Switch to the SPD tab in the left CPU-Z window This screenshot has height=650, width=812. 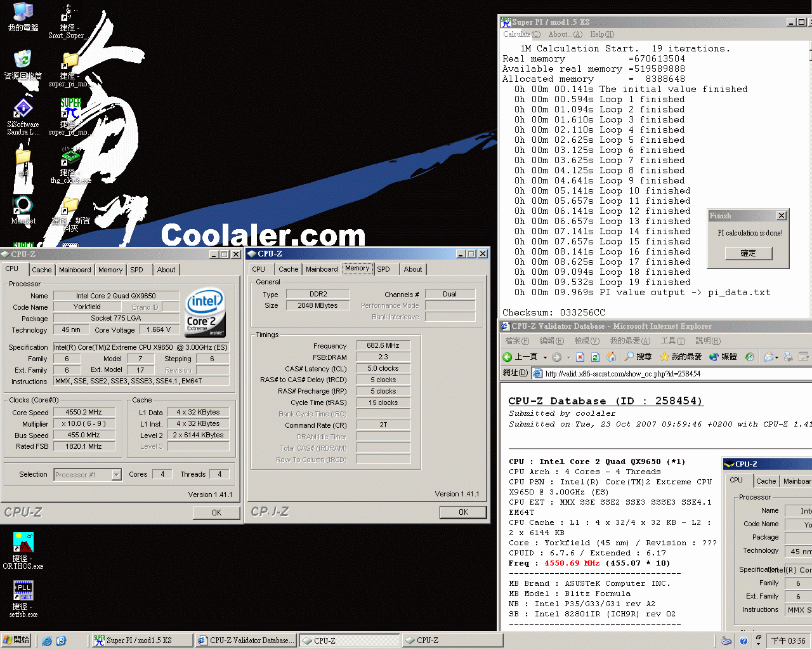(x=137, y=270)
